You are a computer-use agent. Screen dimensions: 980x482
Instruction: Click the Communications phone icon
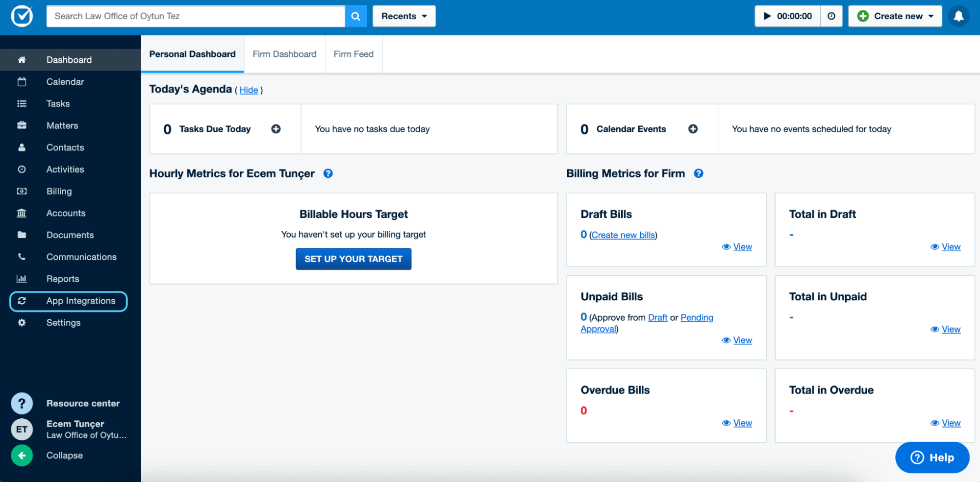[x=22, y=257]
